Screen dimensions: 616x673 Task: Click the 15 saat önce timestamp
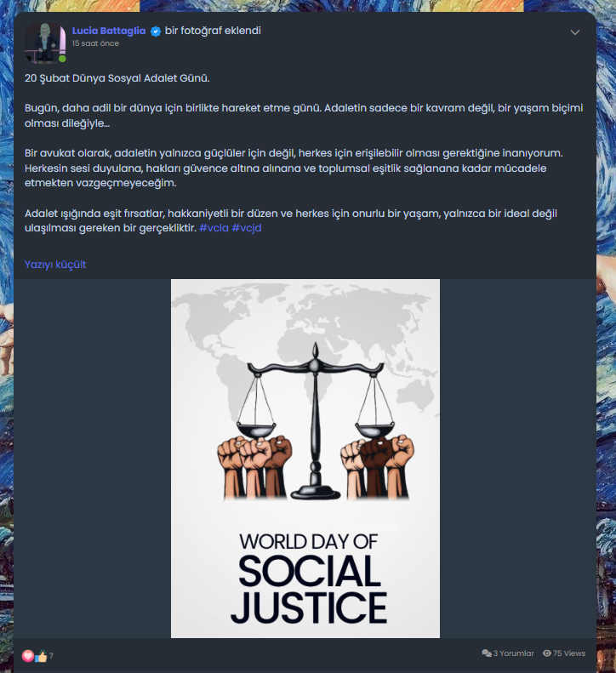[x=95, y=43]
